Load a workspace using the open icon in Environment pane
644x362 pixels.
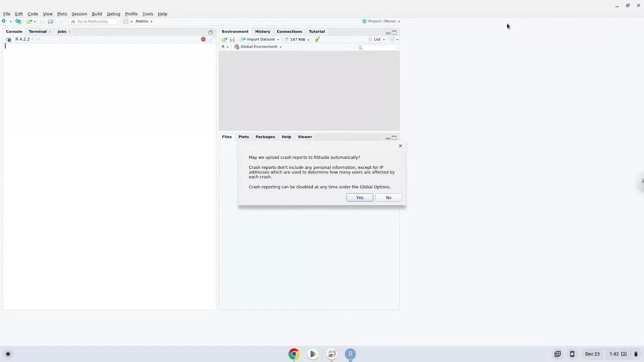pyautogui.click(x=224, y=39)
